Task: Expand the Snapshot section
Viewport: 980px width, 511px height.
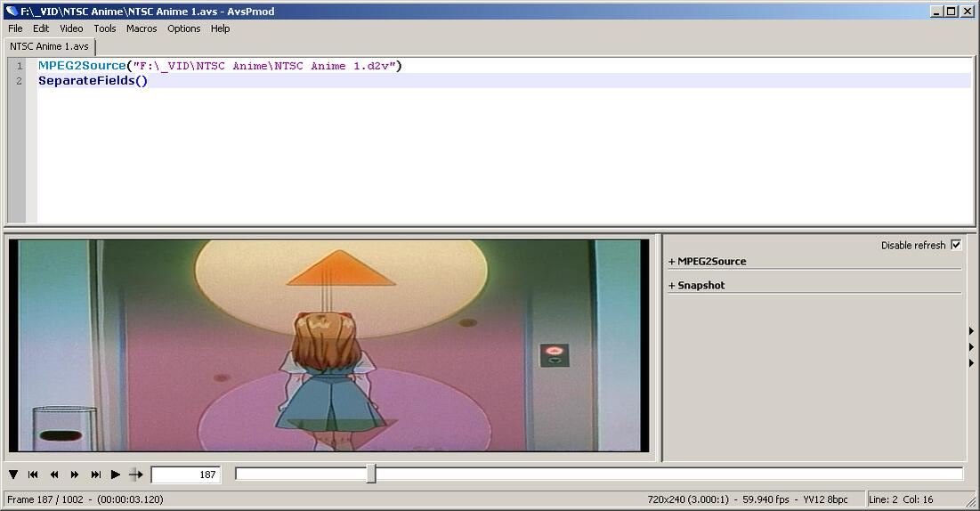Action: [x=696, y=285]
